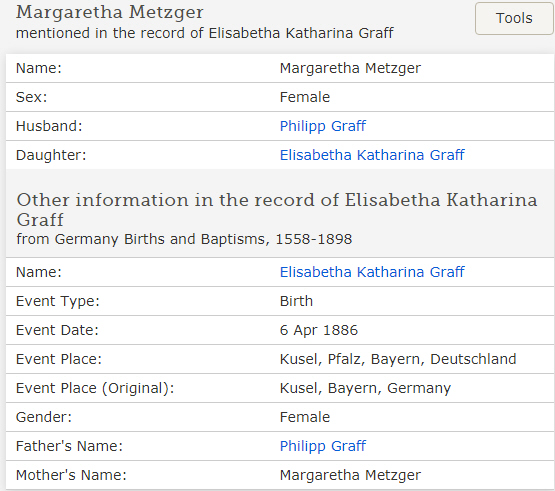The width and height of the screenshot is (555, 491).
Task: Click the Female value in the Sex row
Action: coord(305,97)
